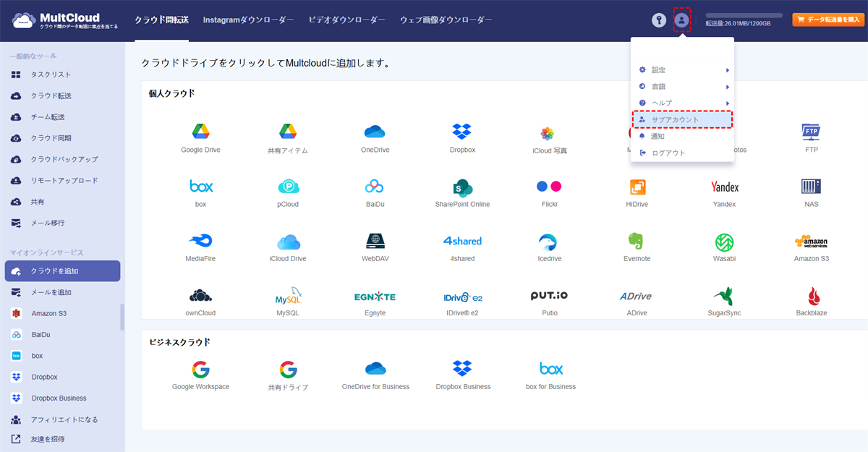Choose the MediaFire cloud icon
This screenshot has width=868, height=452.
pyautogui.click(x=200, y=241)
